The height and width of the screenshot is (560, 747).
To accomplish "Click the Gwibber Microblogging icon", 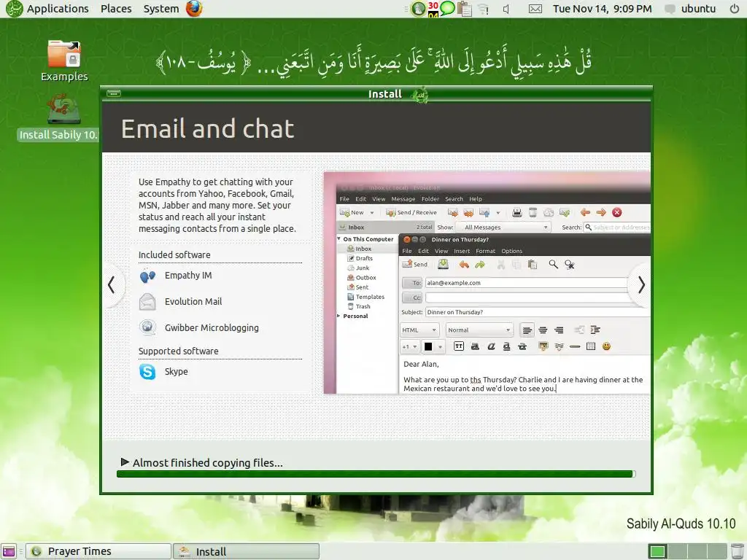I will click(147, 327).
